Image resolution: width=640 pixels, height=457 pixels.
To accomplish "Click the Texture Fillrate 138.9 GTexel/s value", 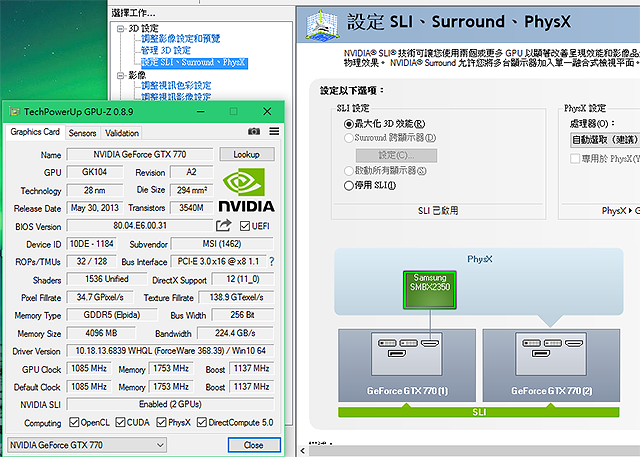I will coord(236,297).
